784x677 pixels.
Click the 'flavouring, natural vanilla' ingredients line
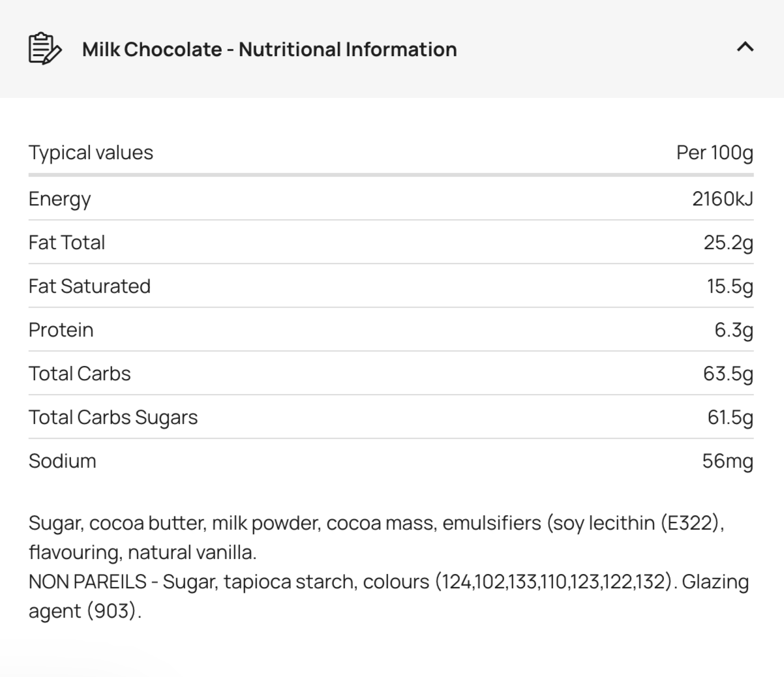(x=142, y=552)
